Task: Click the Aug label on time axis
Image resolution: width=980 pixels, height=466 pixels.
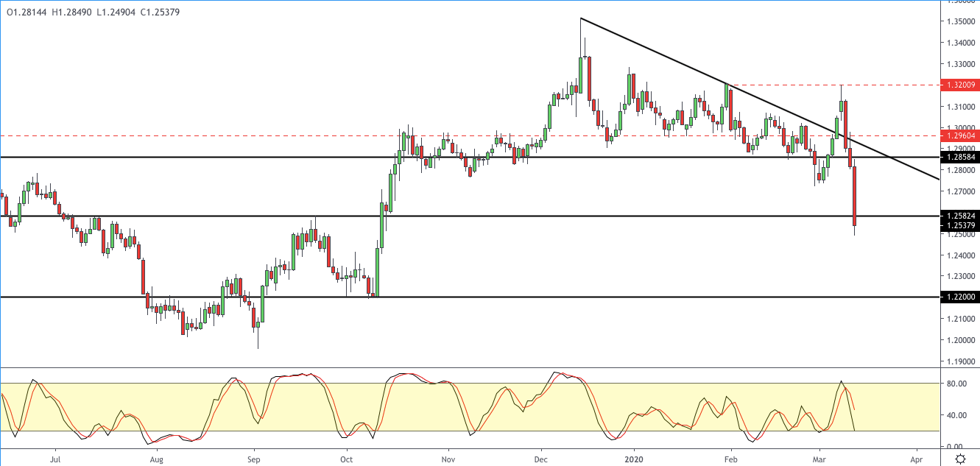Action: click(155, 458)
